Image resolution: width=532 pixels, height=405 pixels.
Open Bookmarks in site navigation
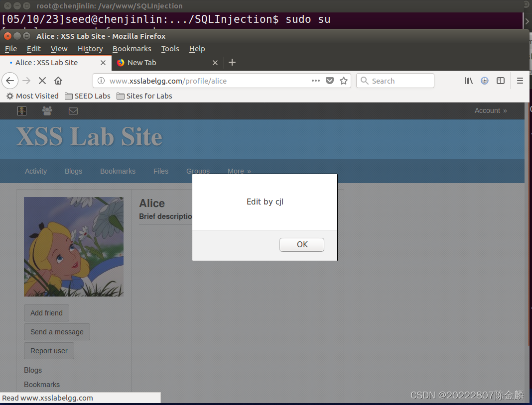tap(118, 171)
